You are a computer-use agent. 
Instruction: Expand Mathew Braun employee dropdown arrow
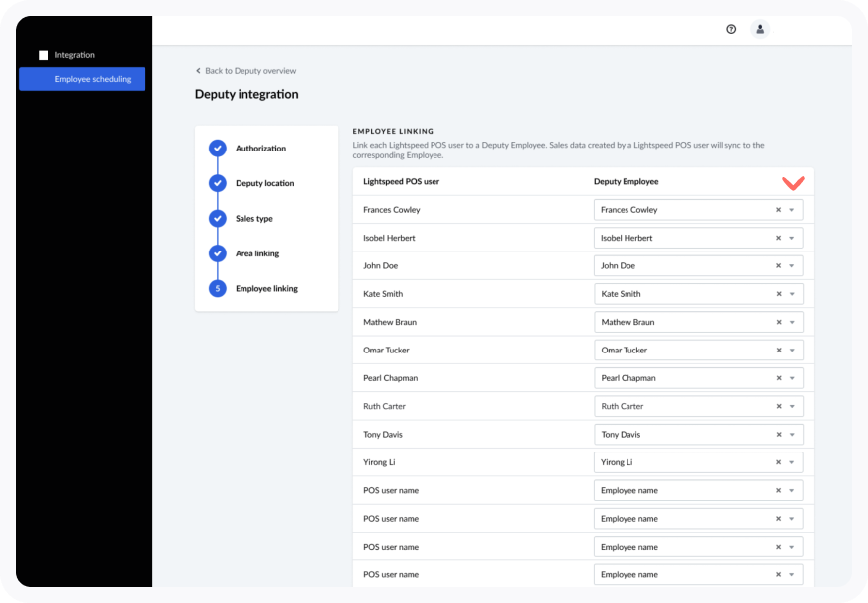point(792,322)
